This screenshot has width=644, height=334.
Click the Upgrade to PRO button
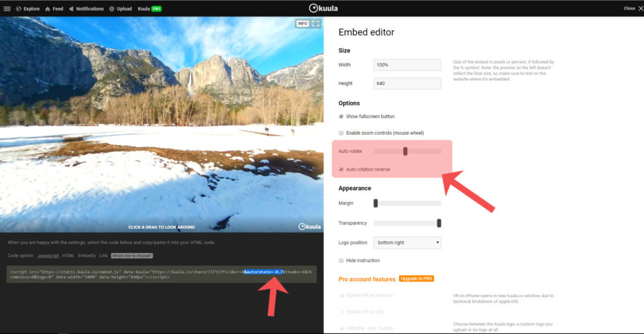point(416,278)
